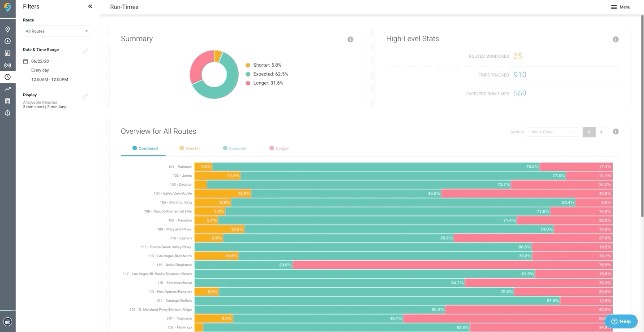Show info for High-Level Stats card
Viewport: 644px width, 332px height.
[615, 39]
